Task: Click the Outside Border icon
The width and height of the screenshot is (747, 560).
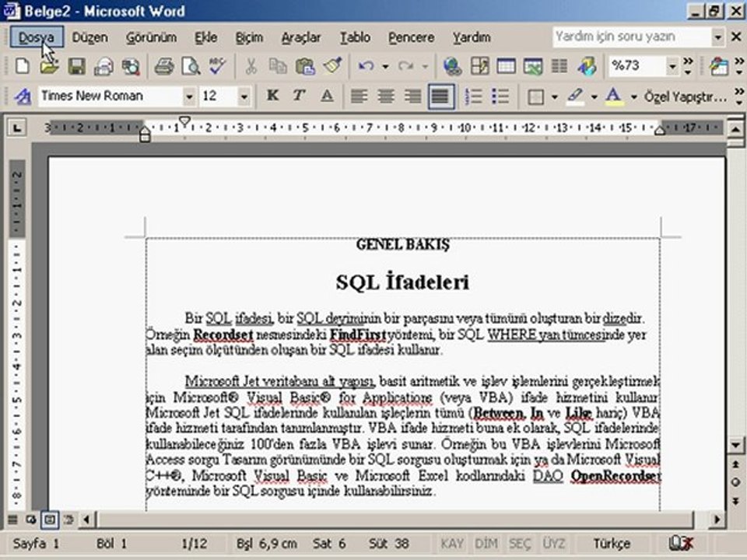Action: (x=535, y=97)
